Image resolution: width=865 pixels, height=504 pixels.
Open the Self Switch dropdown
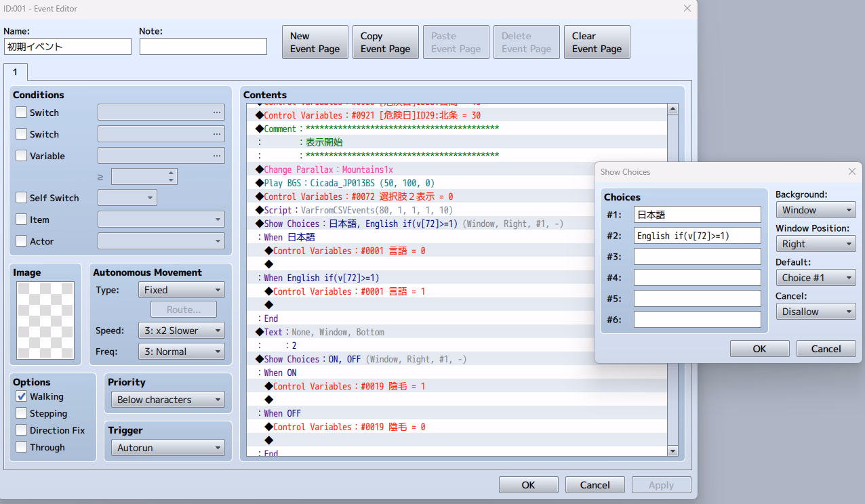click(x=127, y=198)
